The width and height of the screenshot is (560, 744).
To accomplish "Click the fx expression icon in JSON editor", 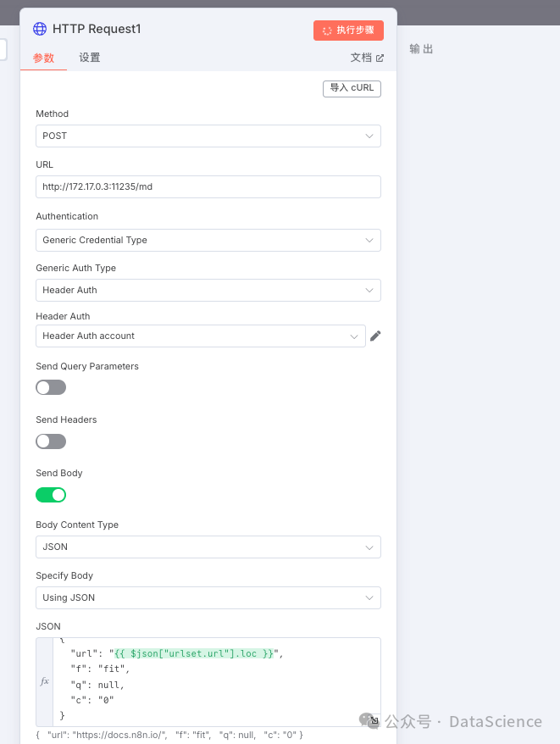I will [45, 681].
